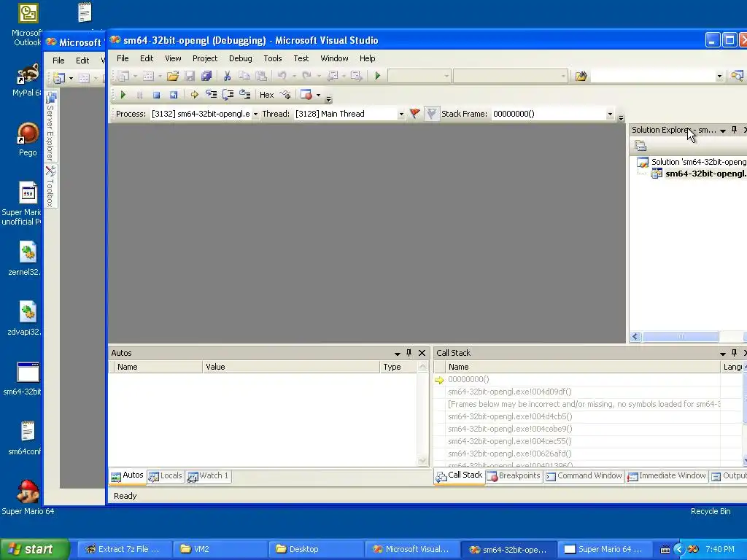Click the red flag Toggle Current Thread Flagged icon
747x560 pixels.
[415, 114]
